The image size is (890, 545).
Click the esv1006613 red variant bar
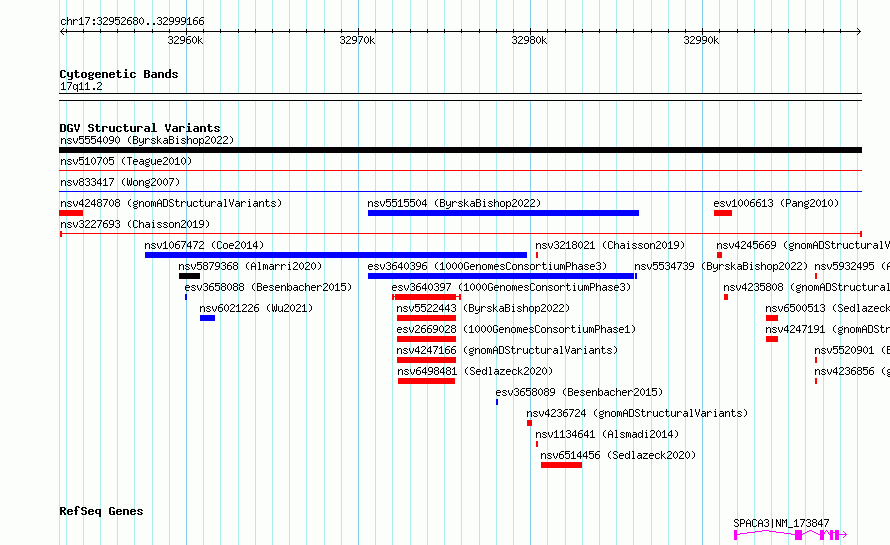[723, 213]
